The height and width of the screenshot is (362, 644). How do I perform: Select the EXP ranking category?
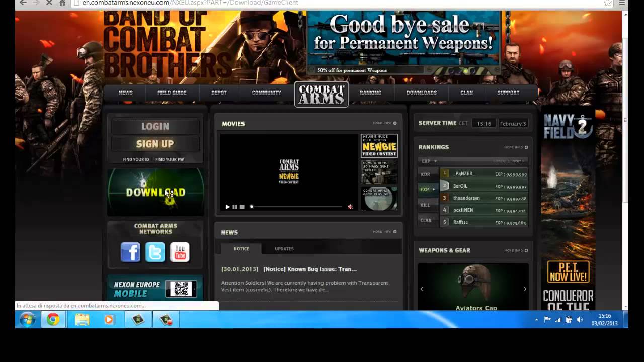(427, 189)
